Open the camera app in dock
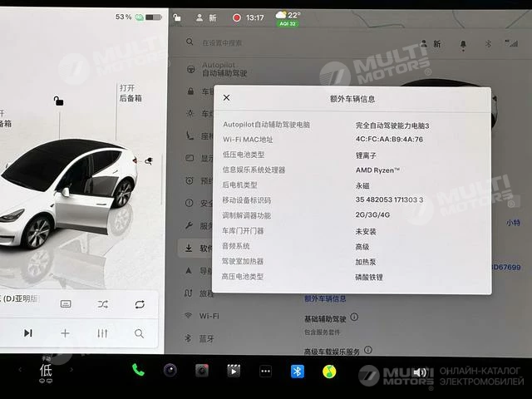This screenshot has height=399, width=532. [170, 370]
